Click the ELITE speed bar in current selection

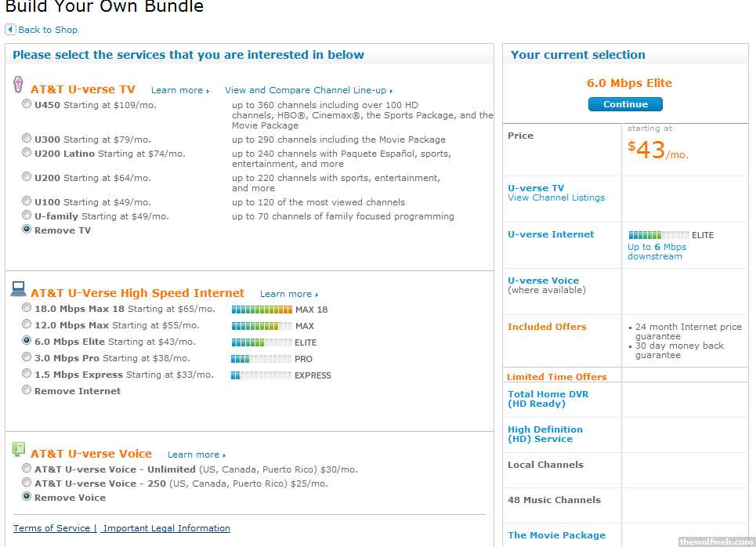[658, 235]
